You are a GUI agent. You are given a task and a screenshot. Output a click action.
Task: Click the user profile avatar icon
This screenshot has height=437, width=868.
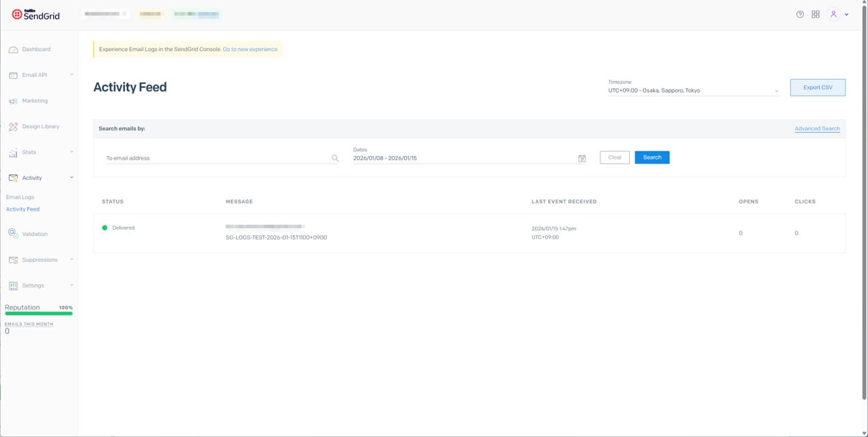(833, 14)
